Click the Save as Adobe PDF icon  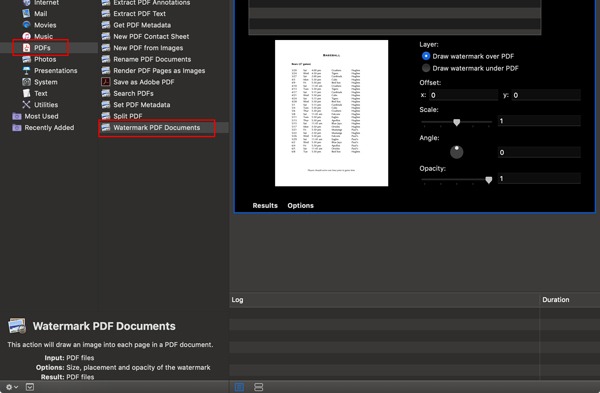click(x=106, y=82)
